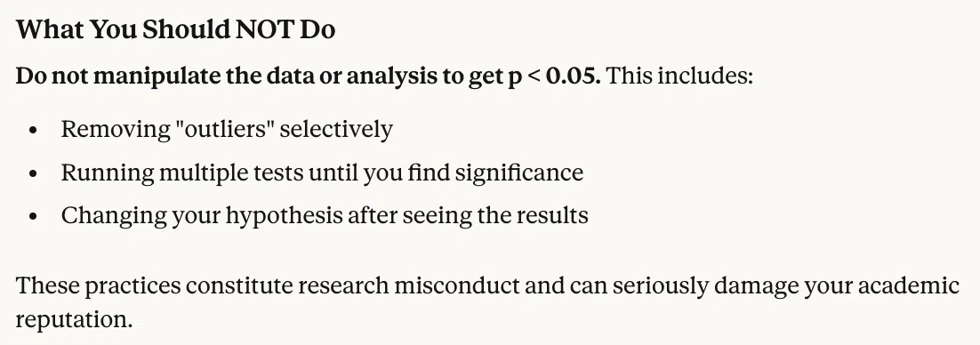The image size is (980, 345).
Task: Click "These practices" at the paragraph start
Action: (x=98, y=285)
